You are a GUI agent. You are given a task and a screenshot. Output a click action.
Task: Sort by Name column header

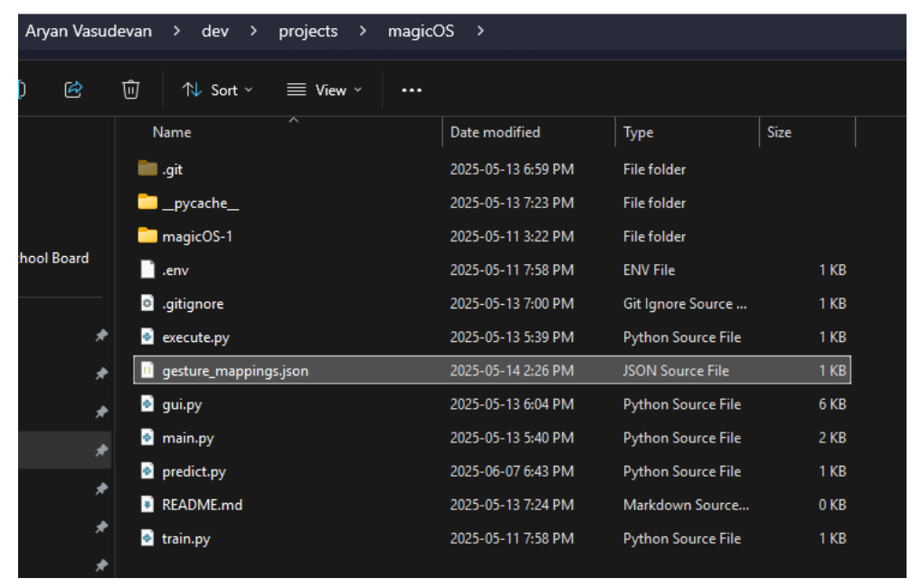click(172, 132)
